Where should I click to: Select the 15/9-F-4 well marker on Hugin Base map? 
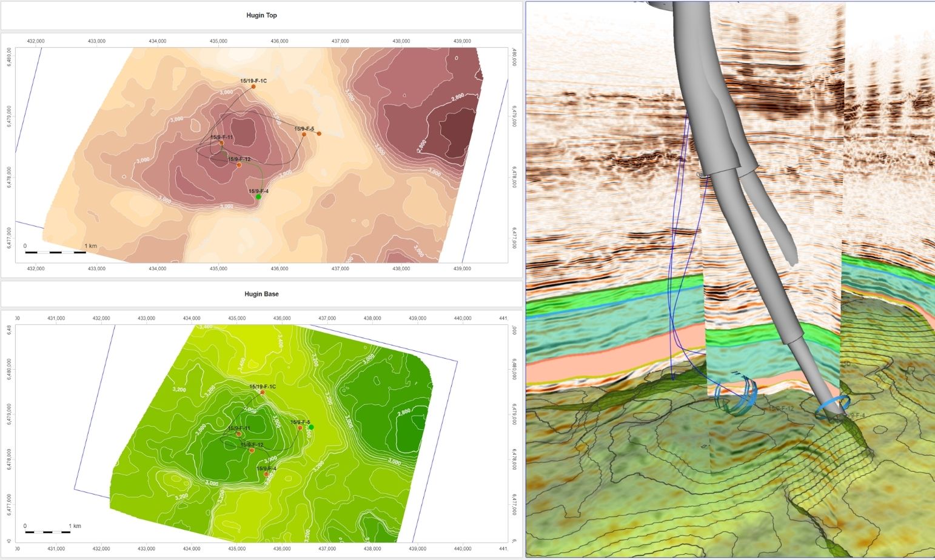click(x=266, y=475)
